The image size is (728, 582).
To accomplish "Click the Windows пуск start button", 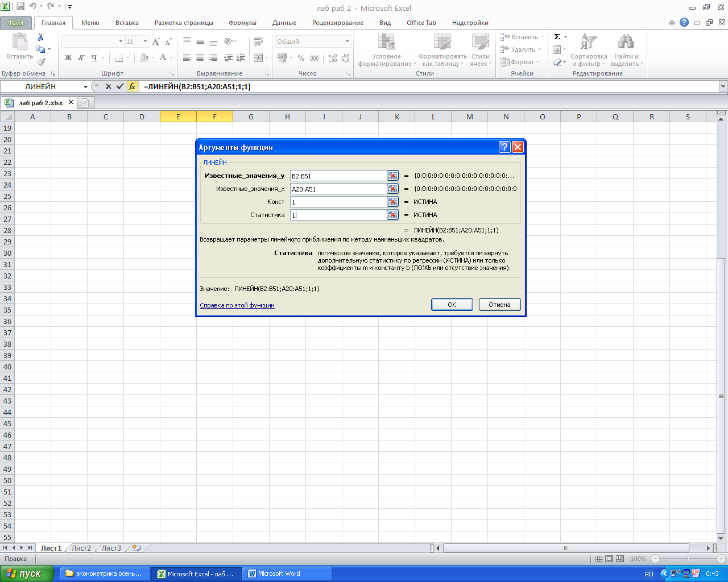I will pyautogui.click(x=27, y=573).
